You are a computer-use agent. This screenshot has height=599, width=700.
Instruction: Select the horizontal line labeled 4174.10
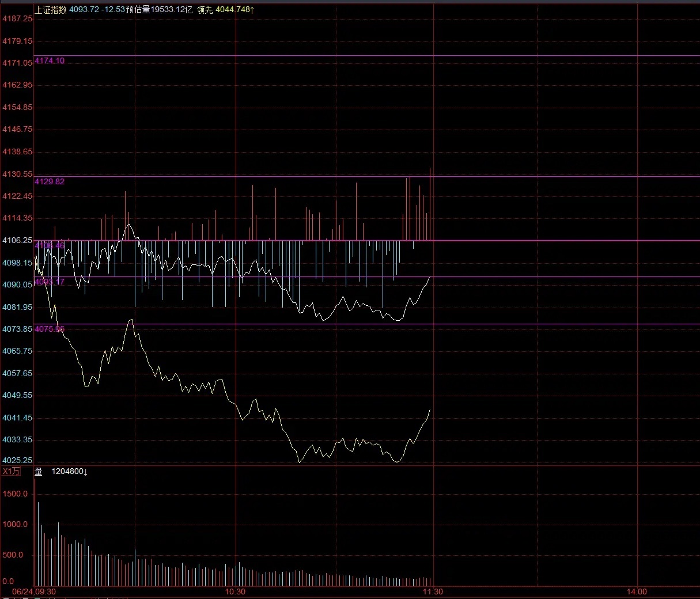[x=366, y=56]
